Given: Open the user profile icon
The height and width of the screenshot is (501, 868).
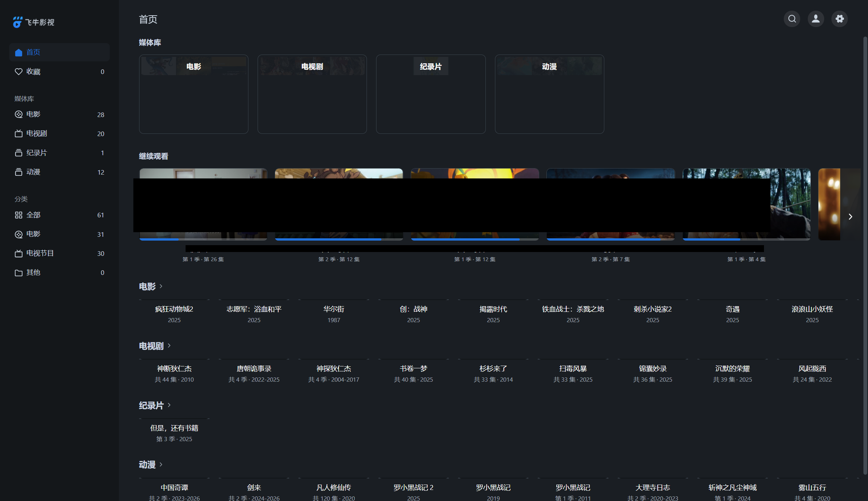Looking at the screenshot, I should [816, 19].
